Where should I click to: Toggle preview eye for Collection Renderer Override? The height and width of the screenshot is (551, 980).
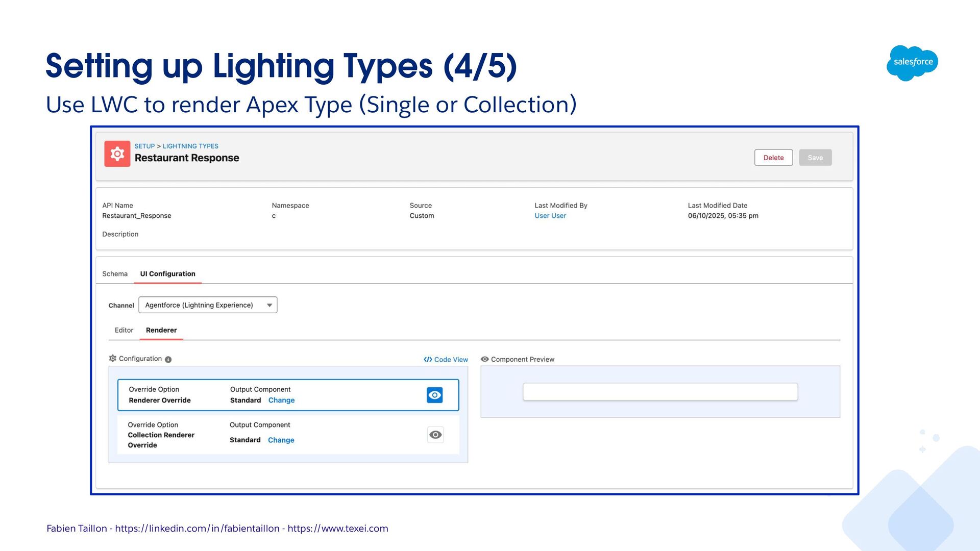click(x=435, y=435)
